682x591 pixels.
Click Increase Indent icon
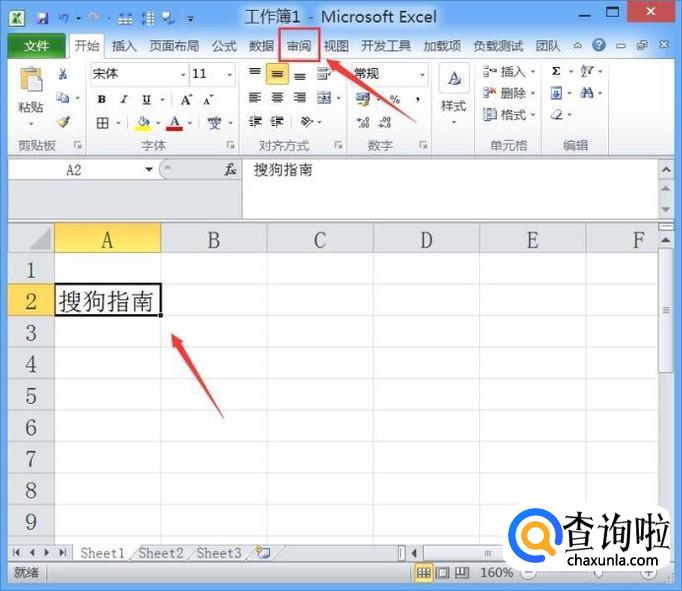(277, 121)
